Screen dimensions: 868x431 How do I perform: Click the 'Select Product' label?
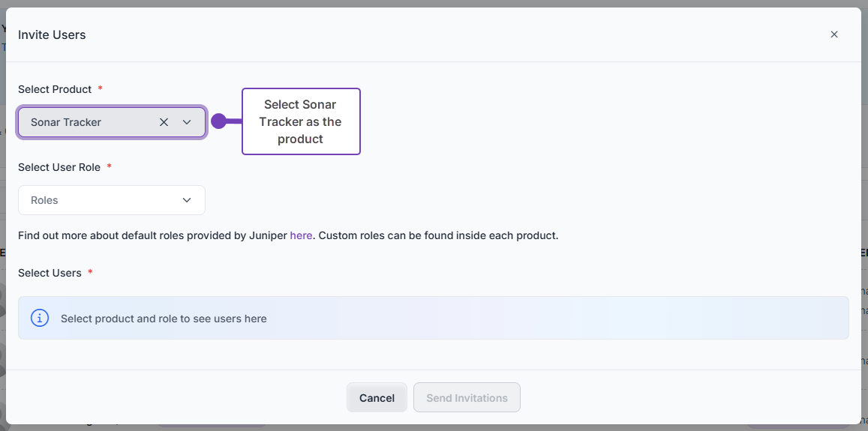55,89
